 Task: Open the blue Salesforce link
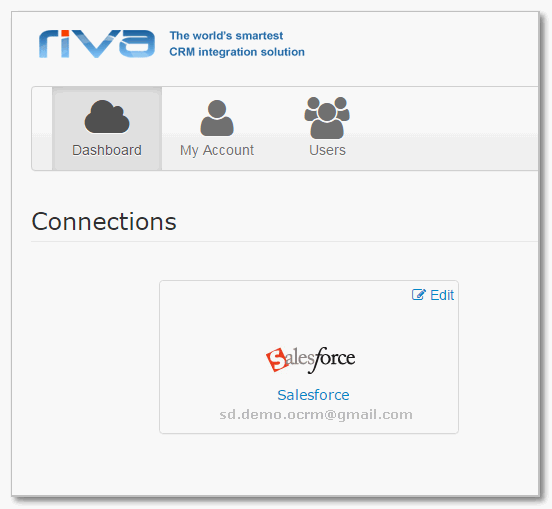click(313, 395)
